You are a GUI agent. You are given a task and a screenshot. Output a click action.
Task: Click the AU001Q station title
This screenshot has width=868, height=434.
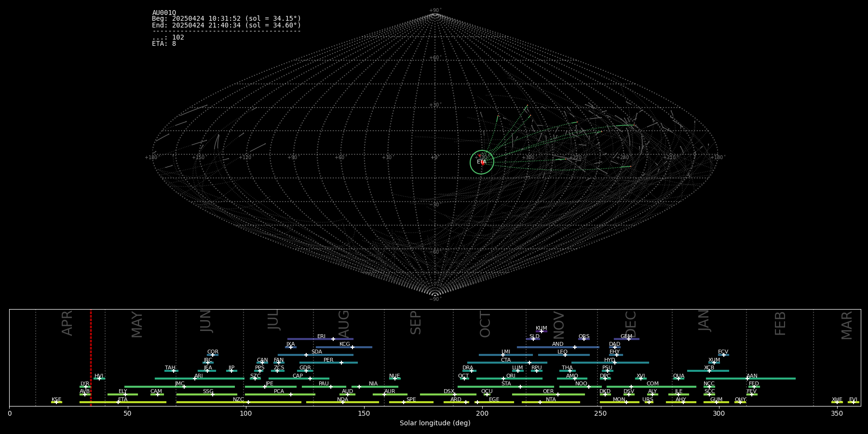pyautogui.click(x=164, y=13)
